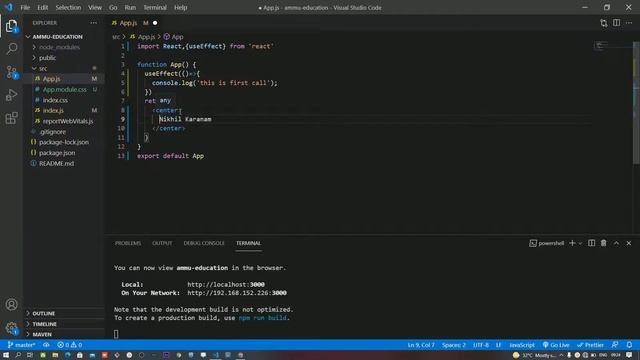Open the feedback icon in status bar
The image size is (640, 360).
pos(615,345)
